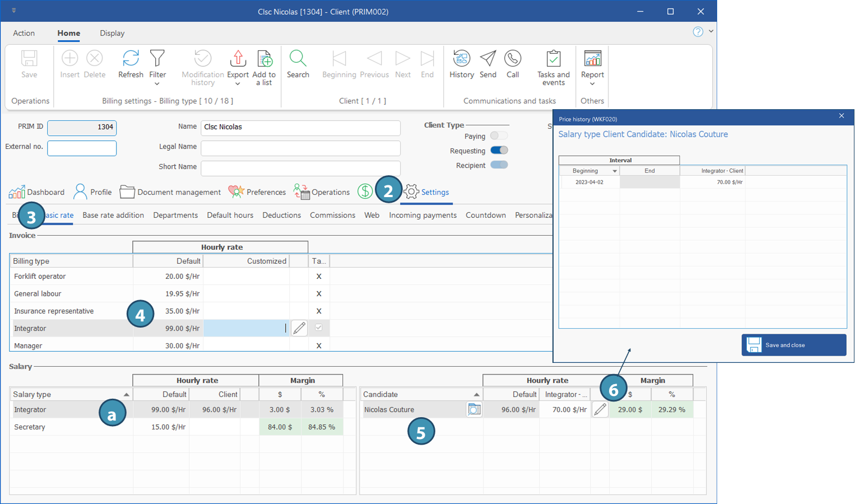Open the client History icon

461,59
